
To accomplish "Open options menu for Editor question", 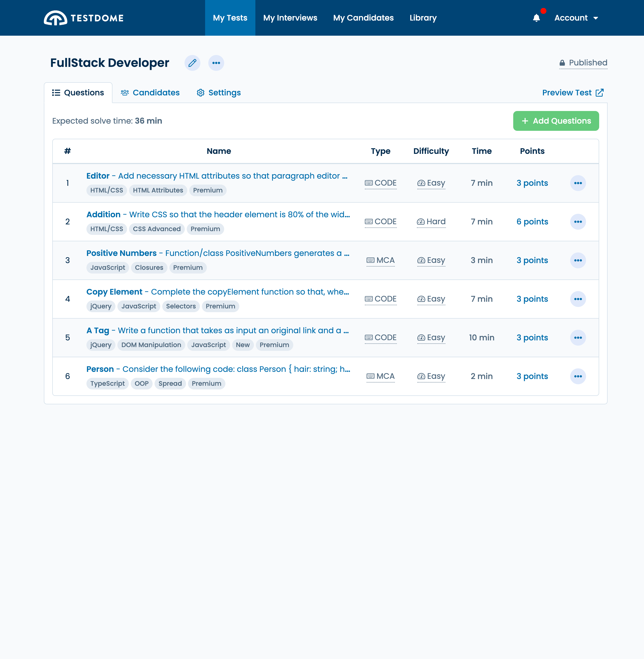I will [x=578, y=183].
